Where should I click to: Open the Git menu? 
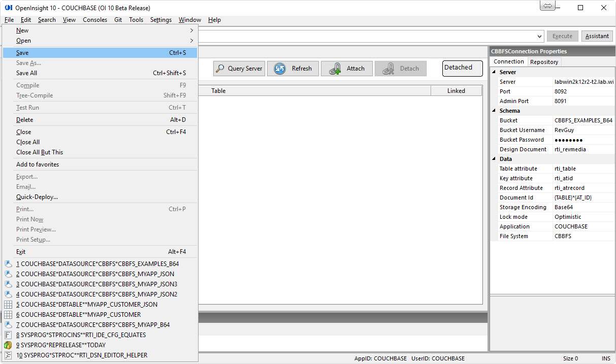[118, 20]
